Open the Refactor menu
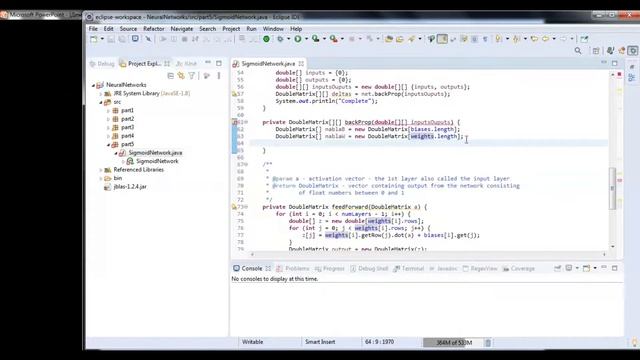Screen dimensions: 640x360 point(153,29)
